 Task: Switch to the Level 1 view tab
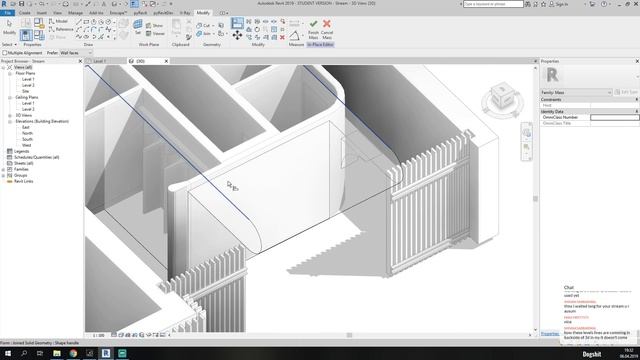coord(100,61)
